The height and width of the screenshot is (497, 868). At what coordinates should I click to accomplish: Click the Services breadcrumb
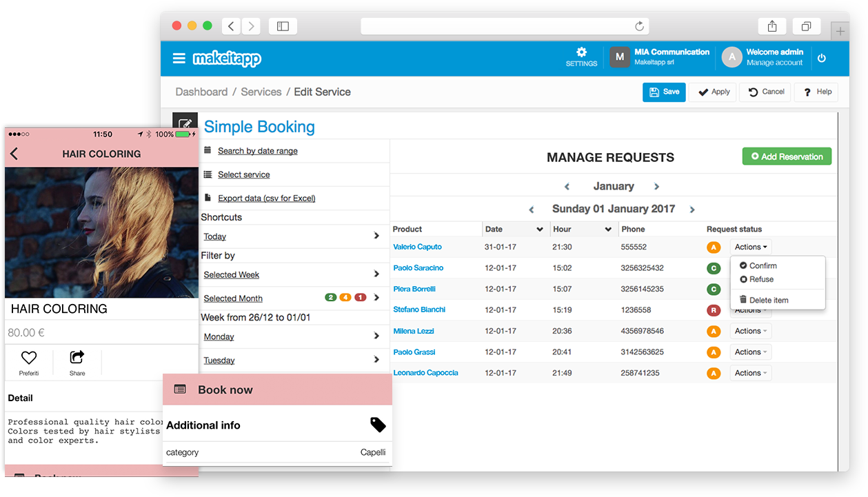(261, 92)
